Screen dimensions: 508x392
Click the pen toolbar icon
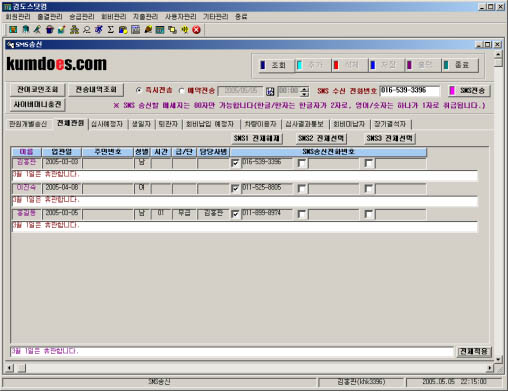point(37,30)
